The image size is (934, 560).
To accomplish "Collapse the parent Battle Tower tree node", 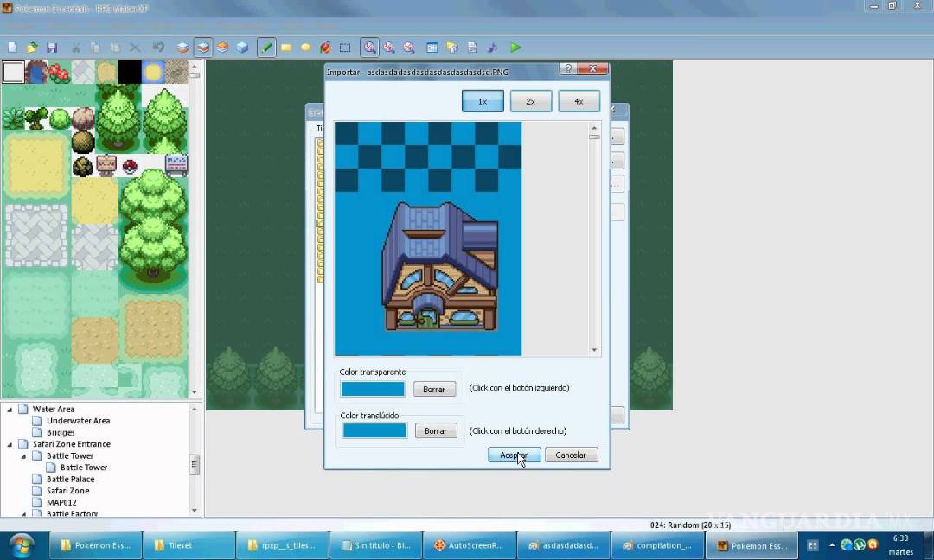I will (24, 456).
